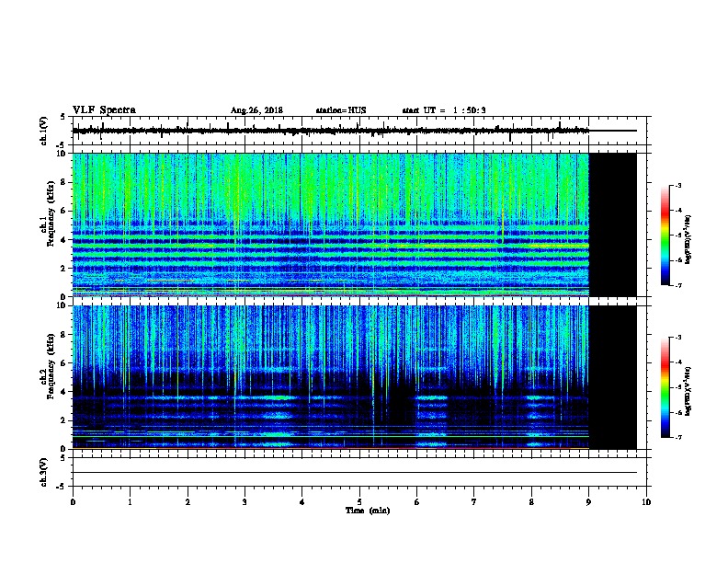Click the black no-data block in ch.2 spectrogram
Screen dimensions: 728x563
click(x=613, y=377)
